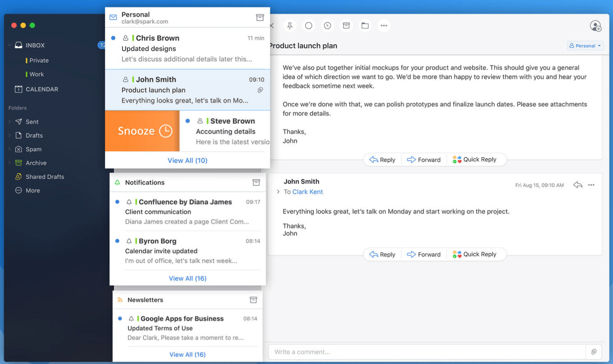Snooze the email using the clock toolbar icon
Screen dimensions: 613x364
327,26
